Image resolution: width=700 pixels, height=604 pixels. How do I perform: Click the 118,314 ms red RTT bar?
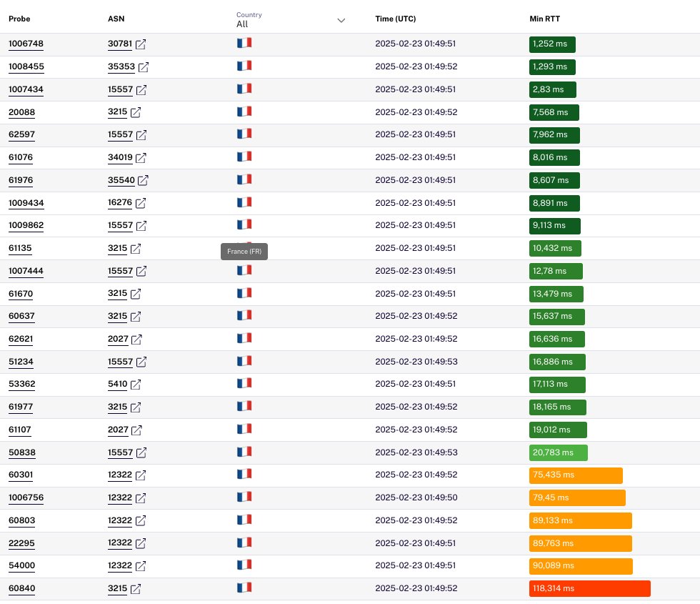[590, 588]
